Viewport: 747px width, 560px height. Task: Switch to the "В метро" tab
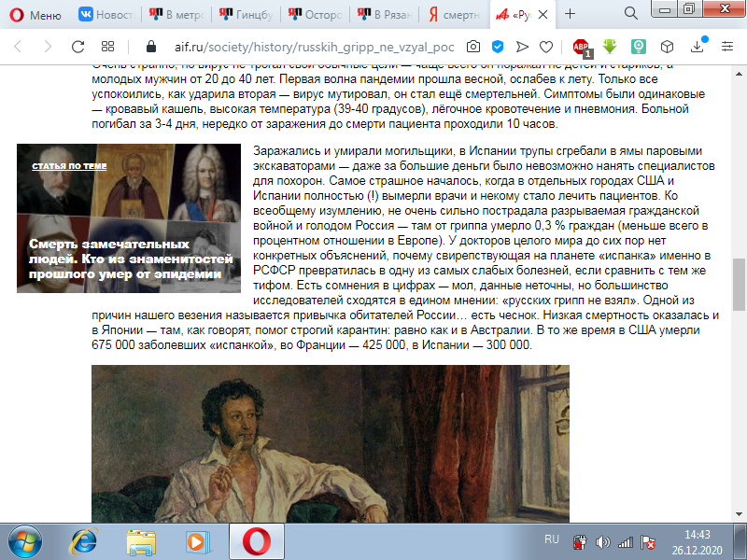pyautogui.click(x=176, y=15)
